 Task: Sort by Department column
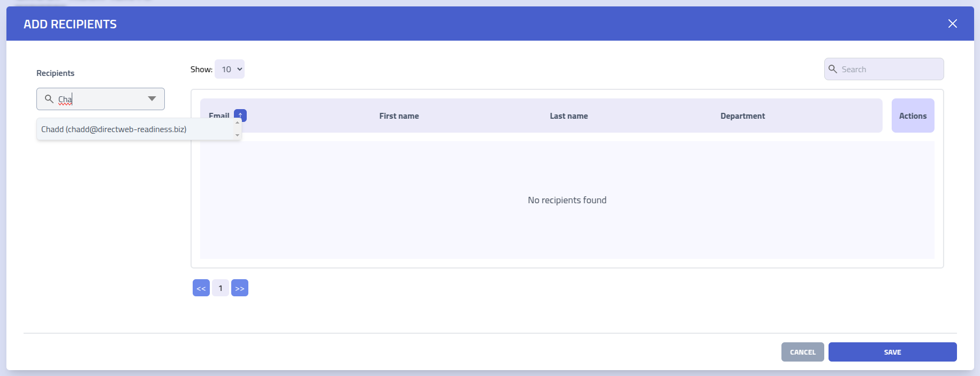(x=742, y=116)
